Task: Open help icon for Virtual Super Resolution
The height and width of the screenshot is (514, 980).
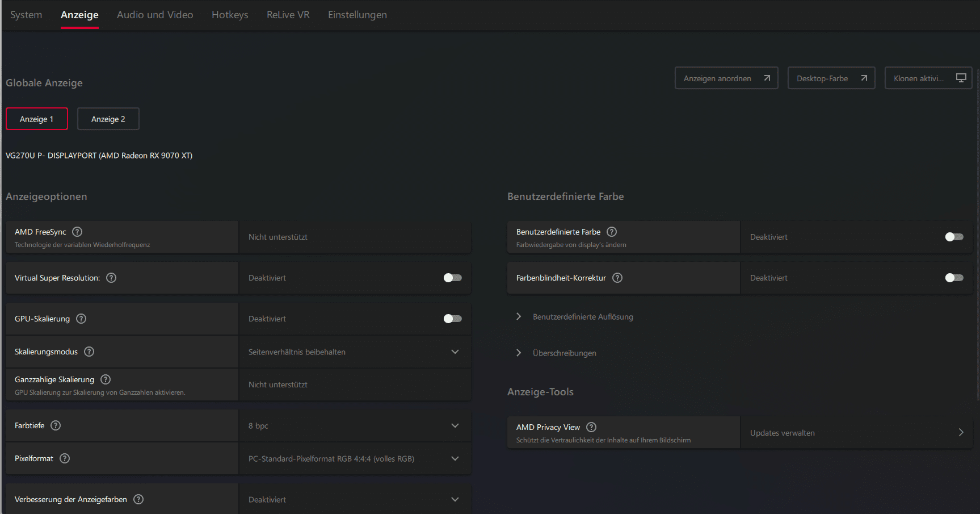Action: (x=111, y=278)
